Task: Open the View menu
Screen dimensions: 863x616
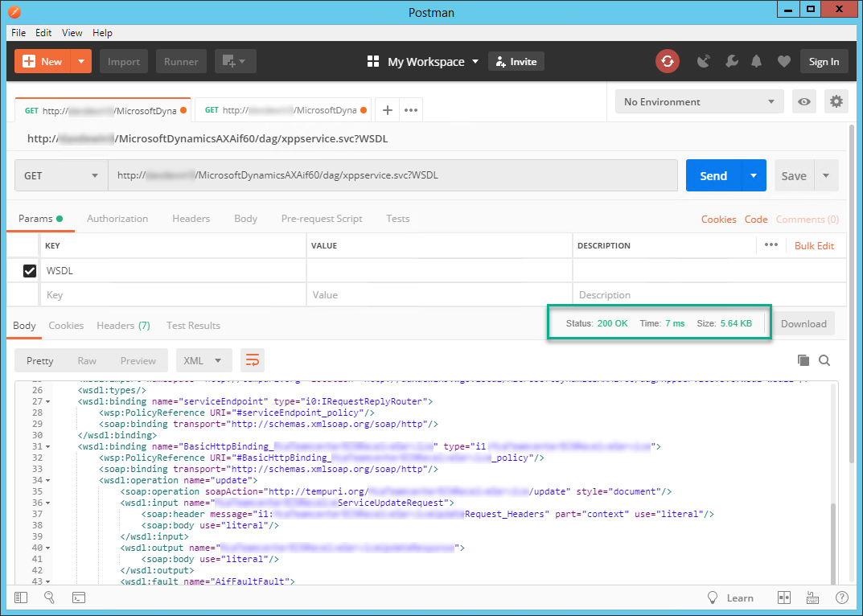Action: (x=72, y=32)
